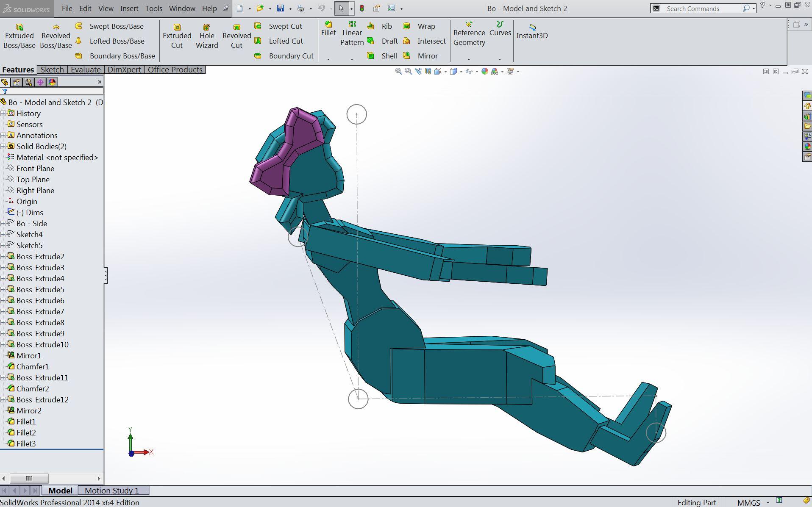The image size is (812, 507).
Task: Select the Revolved Cut feature
Action: 236,36
